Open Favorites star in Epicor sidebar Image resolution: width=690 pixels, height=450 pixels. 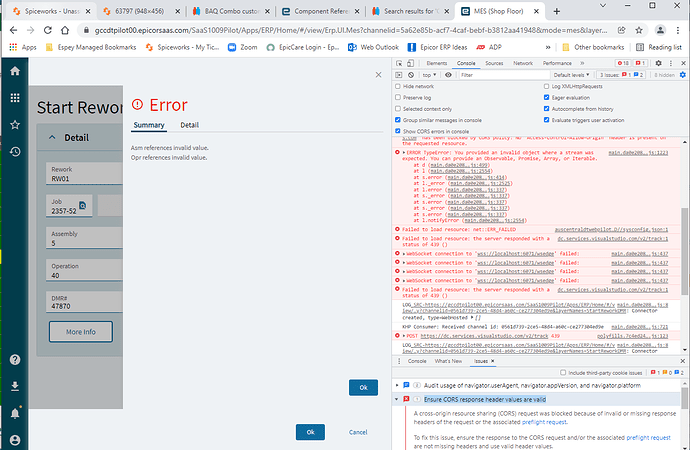click(x=15, y=124)
